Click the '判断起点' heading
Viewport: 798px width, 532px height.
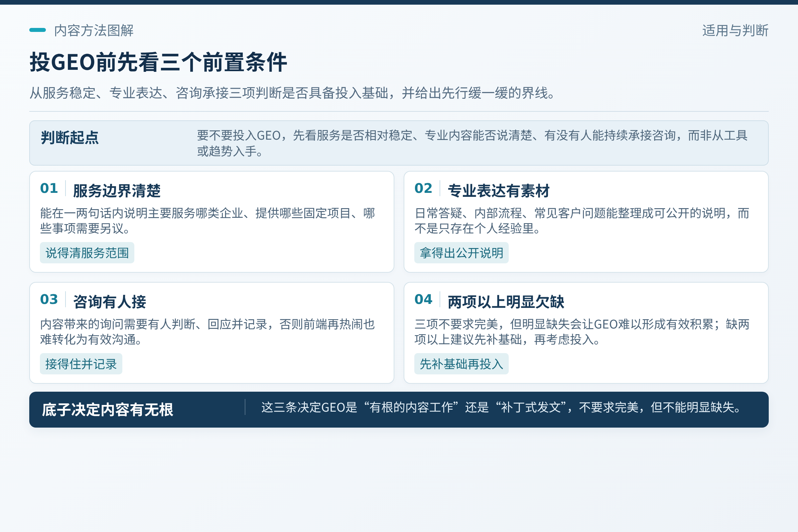(69, 138)
